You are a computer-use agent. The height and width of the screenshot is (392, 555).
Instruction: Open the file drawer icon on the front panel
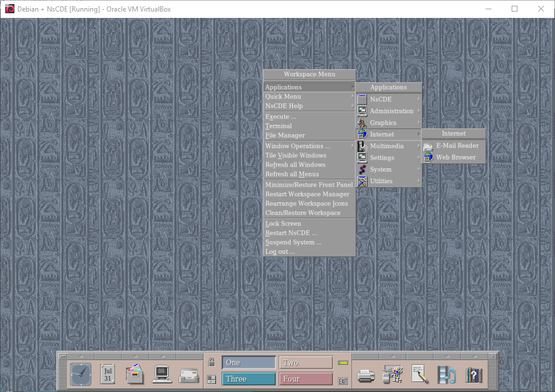(134, 374)
